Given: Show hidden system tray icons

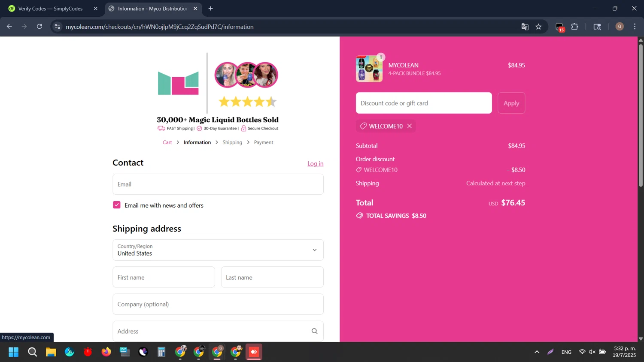Looking at the screenshot, I should (537, 352).
